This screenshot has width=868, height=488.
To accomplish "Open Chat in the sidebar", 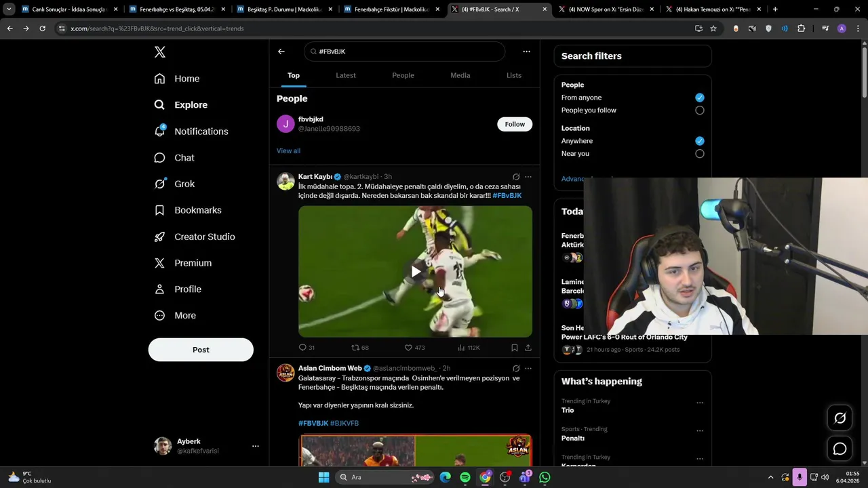I will point(174,157).
